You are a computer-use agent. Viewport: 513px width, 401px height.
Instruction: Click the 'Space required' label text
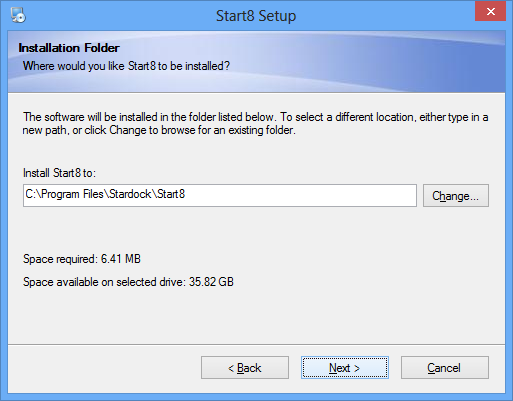[x=60, y=259]
